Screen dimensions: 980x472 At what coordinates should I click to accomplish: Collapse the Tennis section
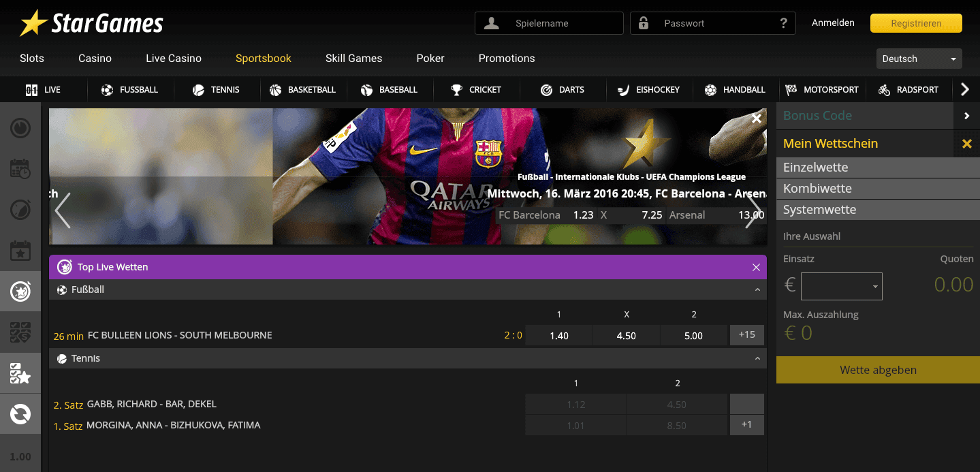(757, 359)
